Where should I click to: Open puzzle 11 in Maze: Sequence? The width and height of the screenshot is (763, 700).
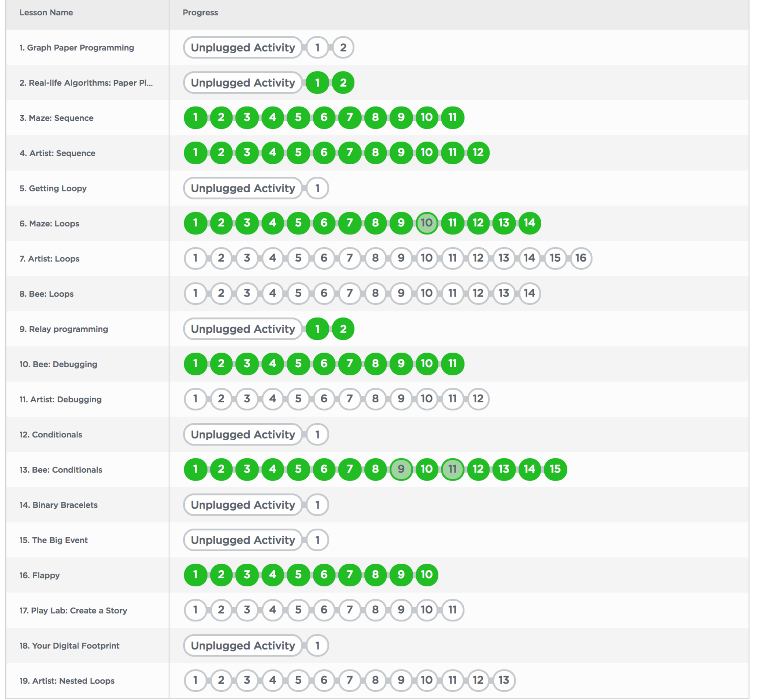click(452, 117)
